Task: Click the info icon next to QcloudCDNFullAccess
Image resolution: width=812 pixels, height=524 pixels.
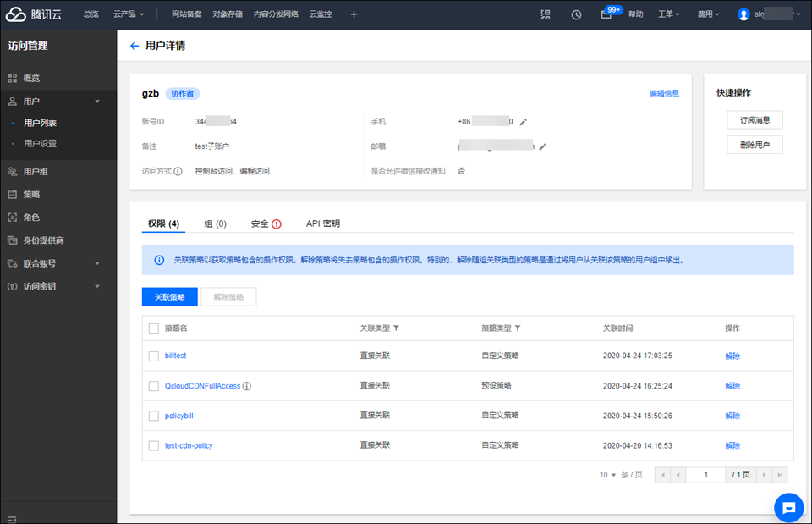Action: click(247, 386)
